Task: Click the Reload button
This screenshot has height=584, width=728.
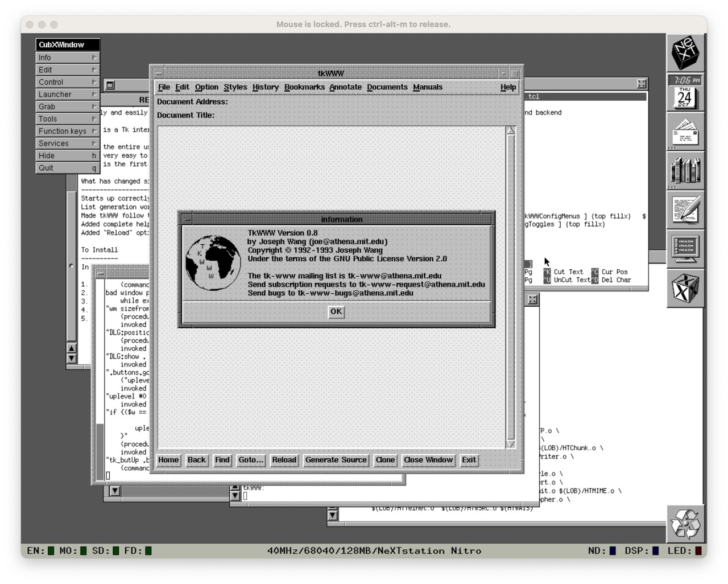Action: pos(284,460)
